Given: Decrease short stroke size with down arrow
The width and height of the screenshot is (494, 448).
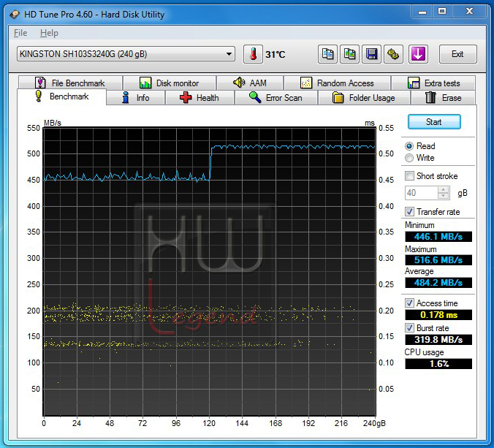Looking at the screenshot, I should pos(444,196).
